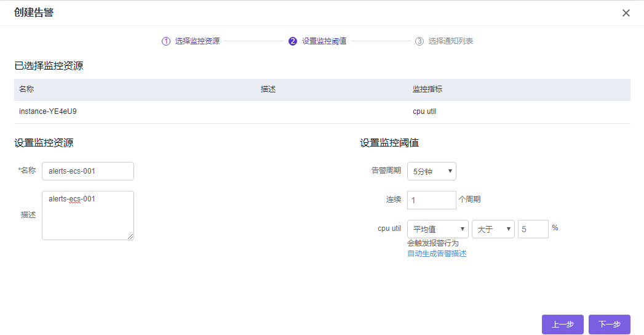Close the 创建告警 dialog
The image size is (644, 335).
[626, 13]
